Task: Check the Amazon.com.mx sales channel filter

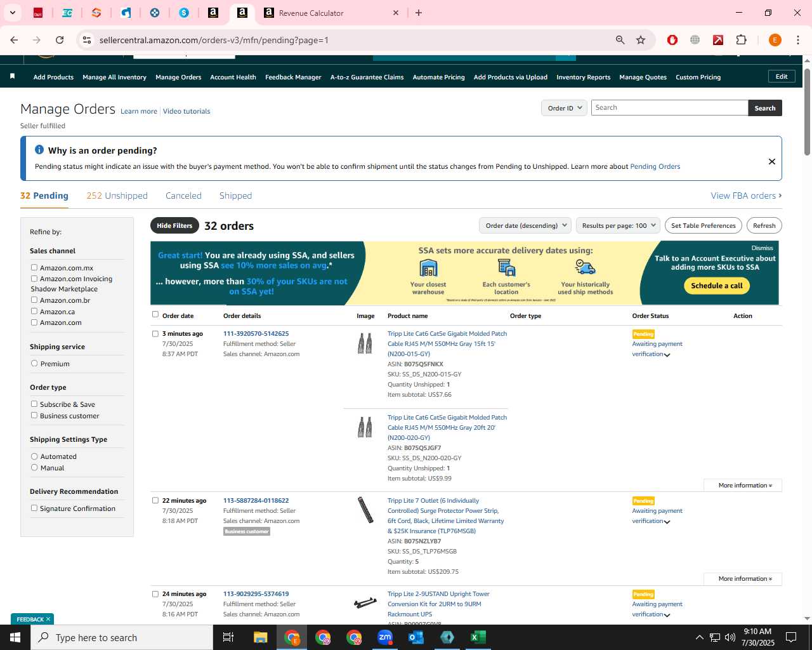Action: tap(34, 267)
